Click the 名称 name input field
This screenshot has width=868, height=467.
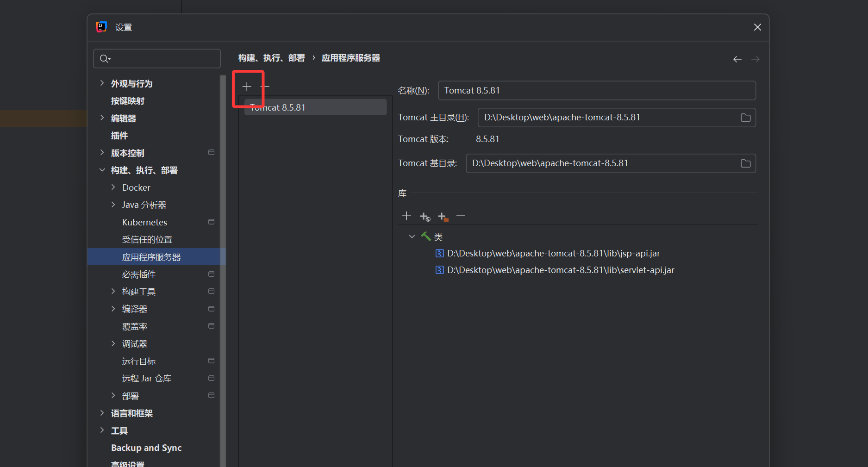pos(596,91)
